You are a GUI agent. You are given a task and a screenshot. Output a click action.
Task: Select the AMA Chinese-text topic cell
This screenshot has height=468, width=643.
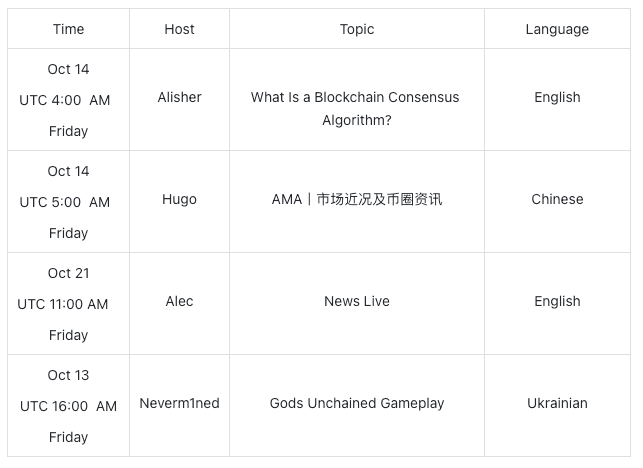pos(356,199)
